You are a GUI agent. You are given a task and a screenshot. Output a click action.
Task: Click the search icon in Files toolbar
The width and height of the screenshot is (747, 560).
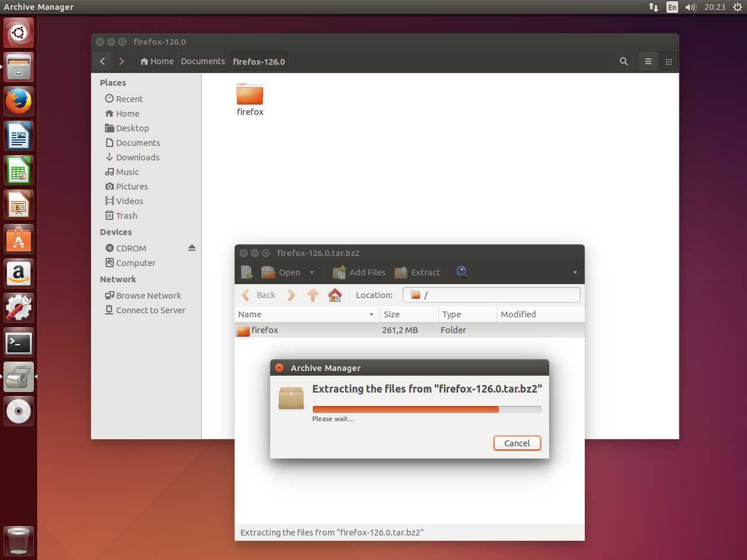point(624,61)
